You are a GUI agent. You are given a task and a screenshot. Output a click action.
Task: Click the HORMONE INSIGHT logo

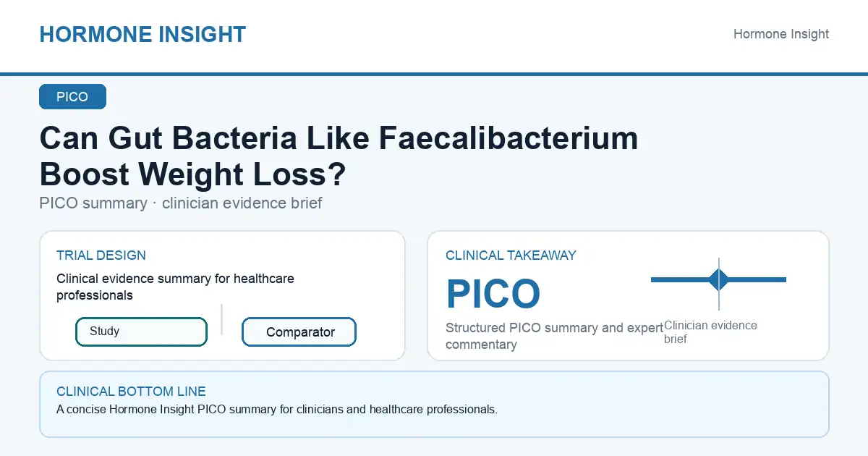(x=142, y=34)
